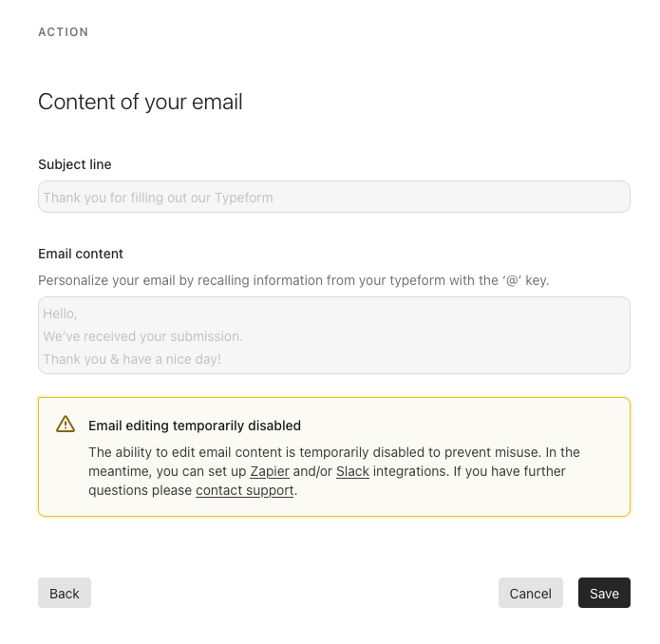Follow the contact support link

click(245, 491)
